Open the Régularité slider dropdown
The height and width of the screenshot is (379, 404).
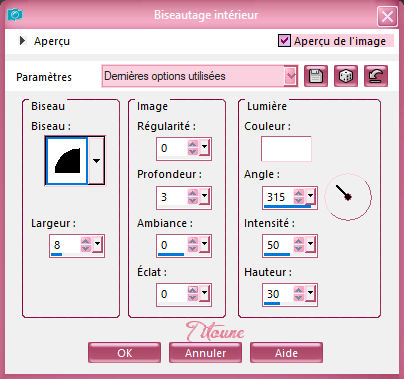pos(204,147)
